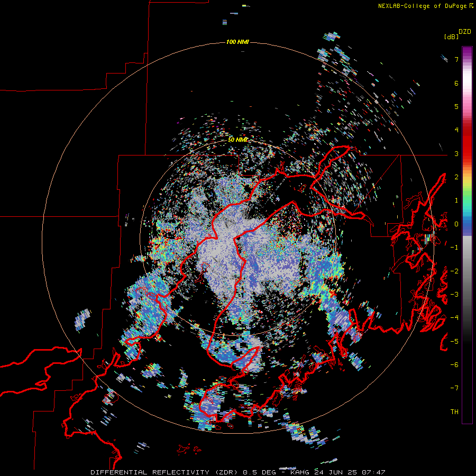Screen dimensions: 476x476
Task: Click the -7 value on color scale
Action: click(454, 388)
